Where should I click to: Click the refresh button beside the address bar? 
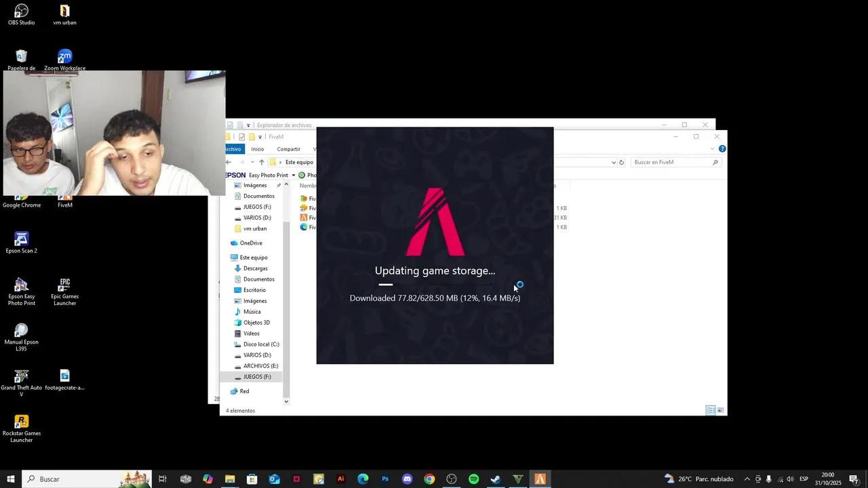621,163
